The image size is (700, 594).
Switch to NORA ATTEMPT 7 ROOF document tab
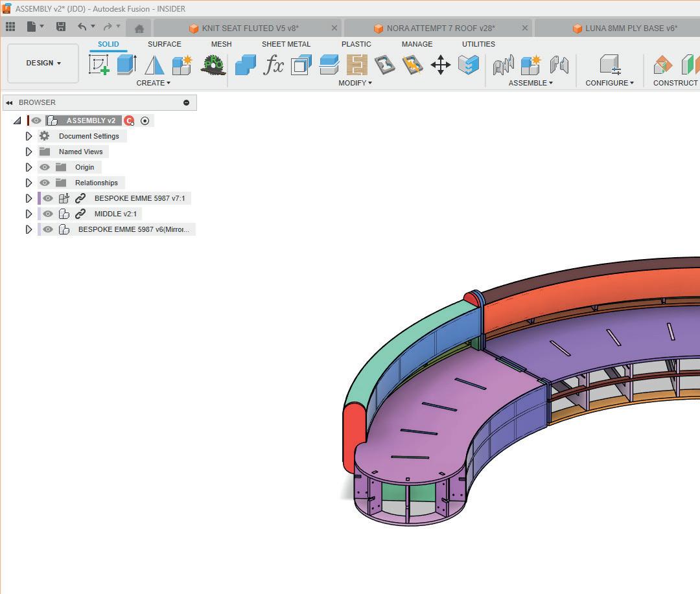(440, 29)
